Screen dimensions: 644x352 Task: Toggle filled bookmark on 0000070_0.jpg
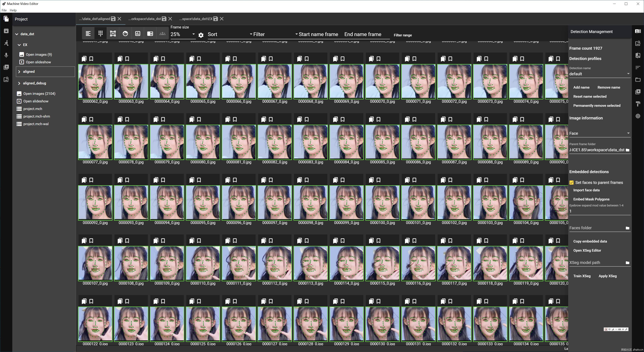pos(371,59)
